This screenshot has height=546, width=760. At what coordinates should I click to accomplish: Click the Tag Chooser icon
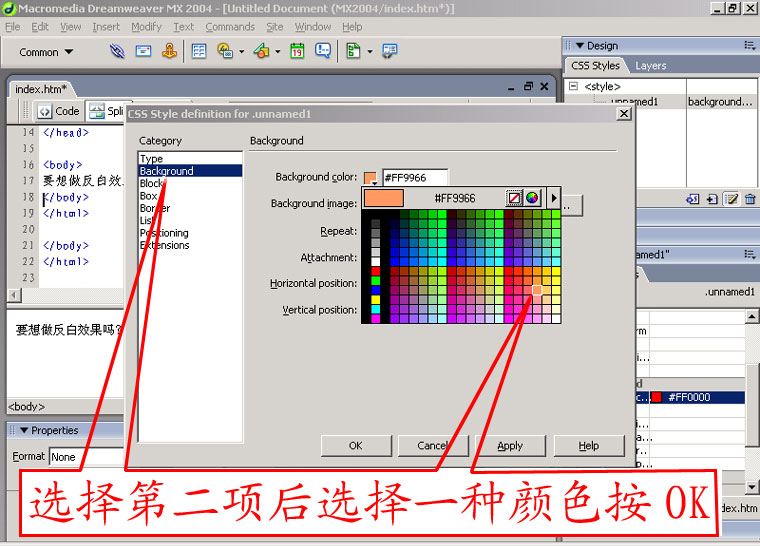click(389, 51)
